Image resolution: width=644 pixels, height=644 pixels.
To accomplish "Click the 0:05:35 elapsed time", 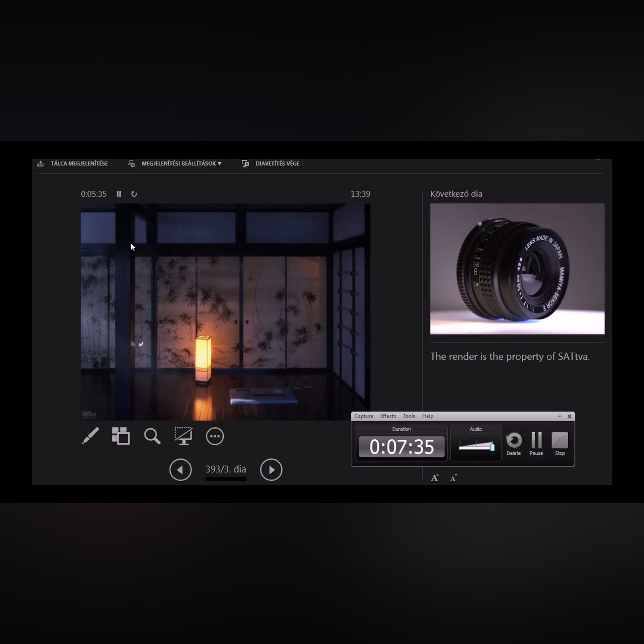I will [94, 194].
